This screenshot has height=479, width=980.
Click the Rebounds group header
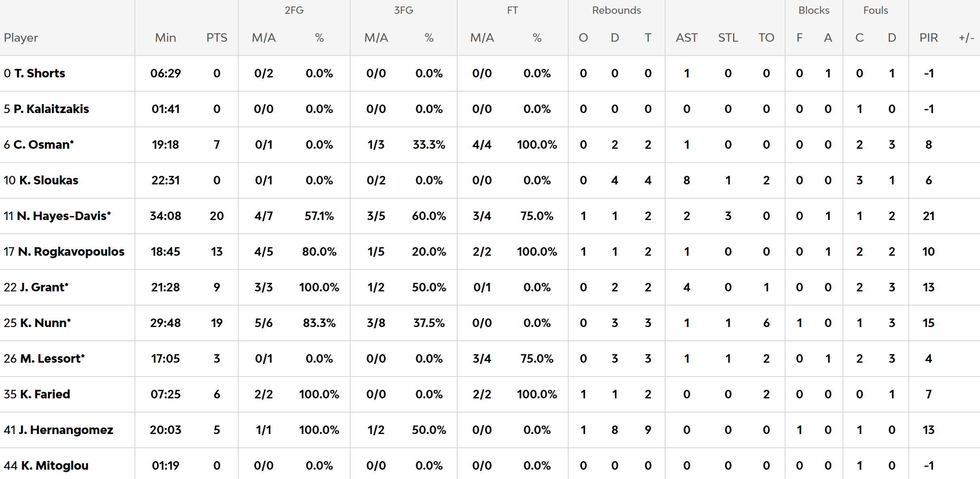click(616, 10)
